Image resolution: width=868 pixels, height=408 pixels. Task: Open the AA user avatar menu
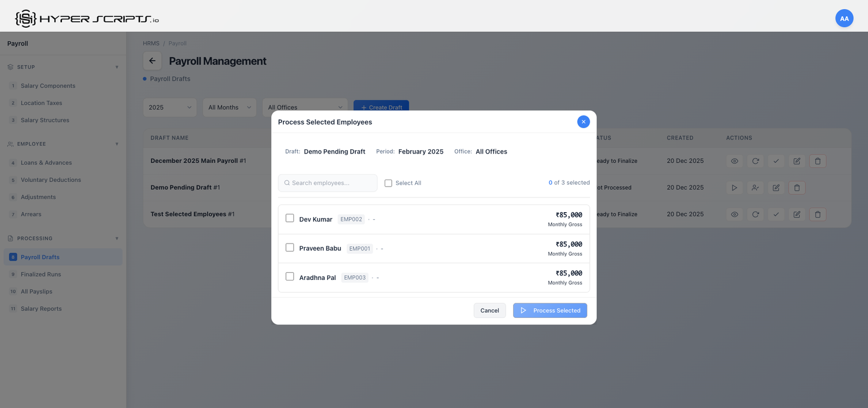[x=844, y=18]
